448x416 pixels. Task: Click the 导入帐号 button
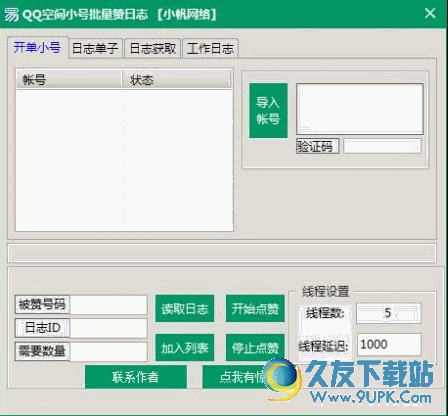tap(268, 110)
